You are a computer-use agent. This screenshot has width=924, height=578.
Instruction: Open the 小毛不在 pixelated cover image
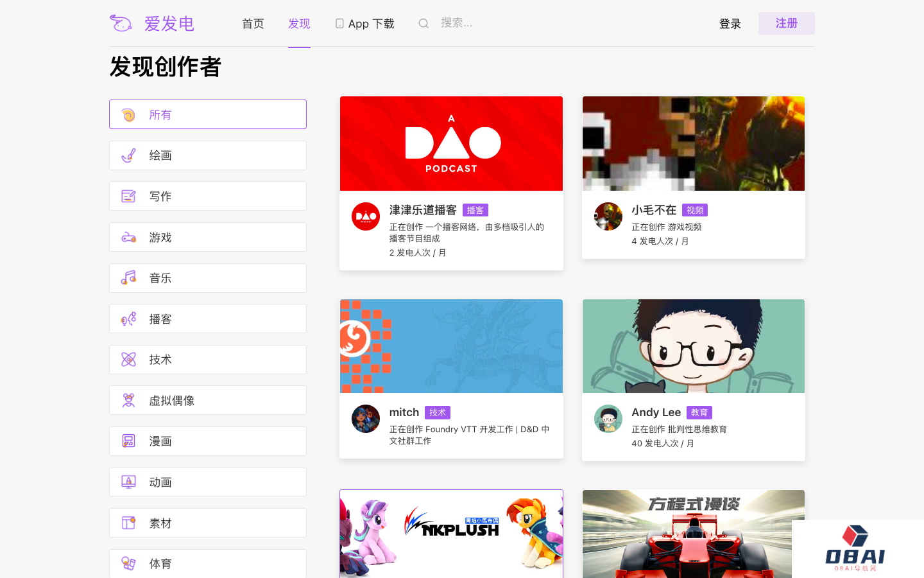694,143
